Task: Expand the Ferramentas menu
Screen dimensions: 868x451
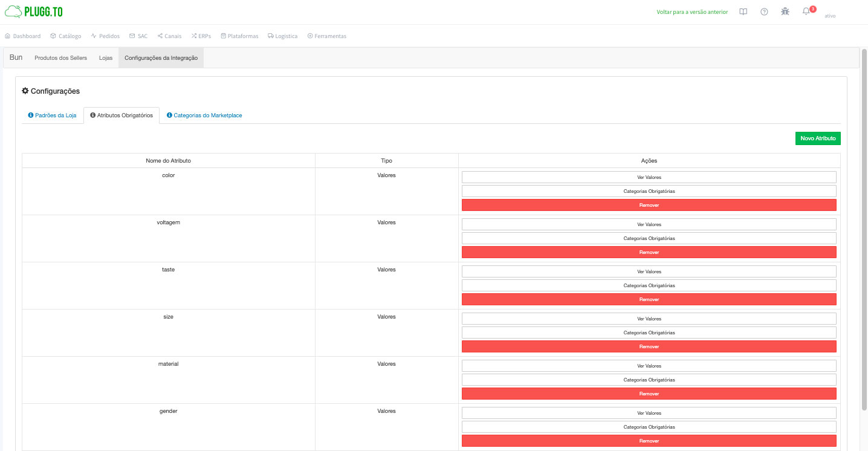Action: 326,36
